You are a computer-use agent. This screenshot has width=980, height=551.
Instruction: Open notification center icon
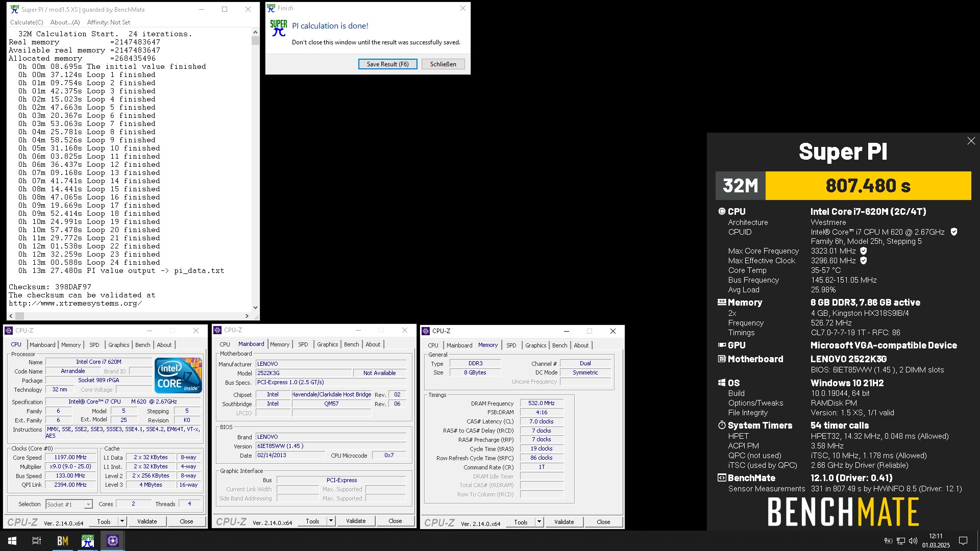tap(963, 541)
